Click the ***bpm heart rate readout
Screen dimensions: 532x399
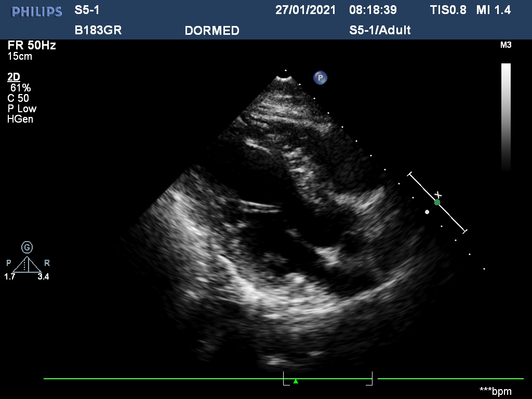(x=495, y=391)
